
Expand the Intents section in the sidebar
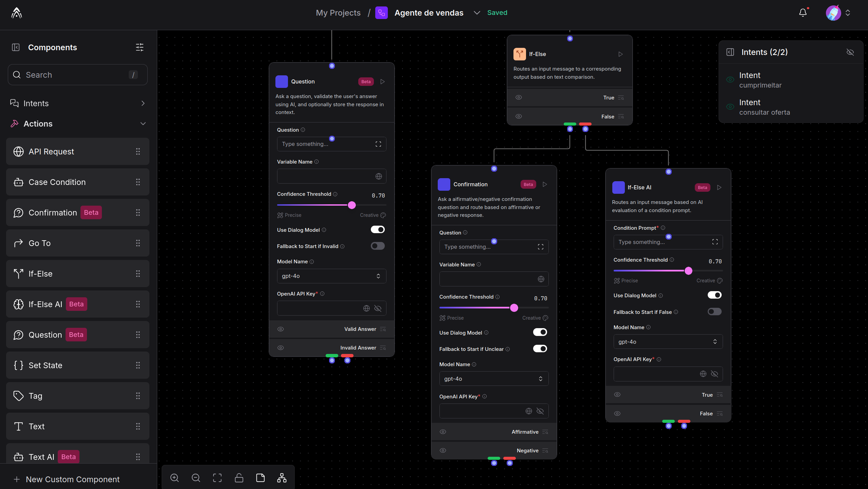click(x=143, y=103)
